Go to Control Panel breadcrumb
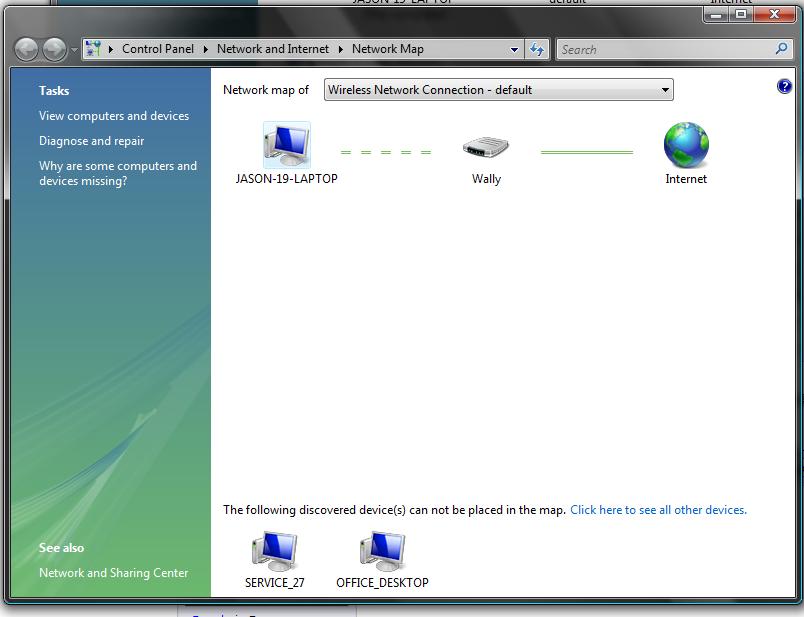The width and height of the screenshot is (804, 617). click(158, 49)
